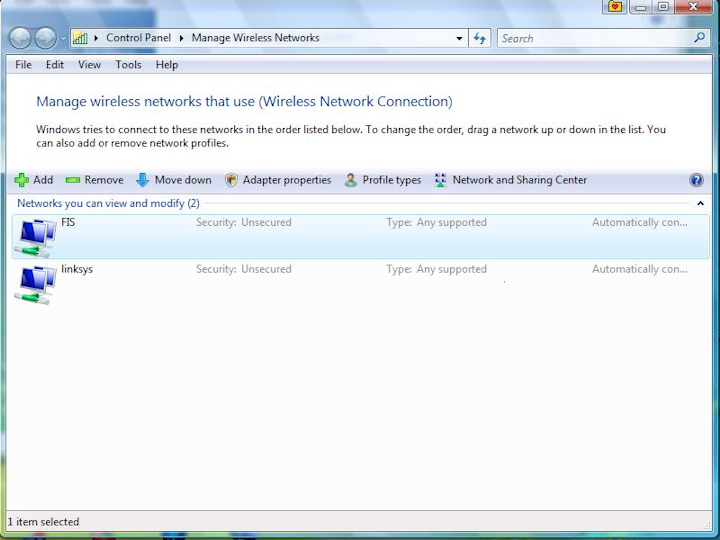This screenshot has height=540, width=720.
Task: Open the Tools menu
Action: [x=128, y=65]
